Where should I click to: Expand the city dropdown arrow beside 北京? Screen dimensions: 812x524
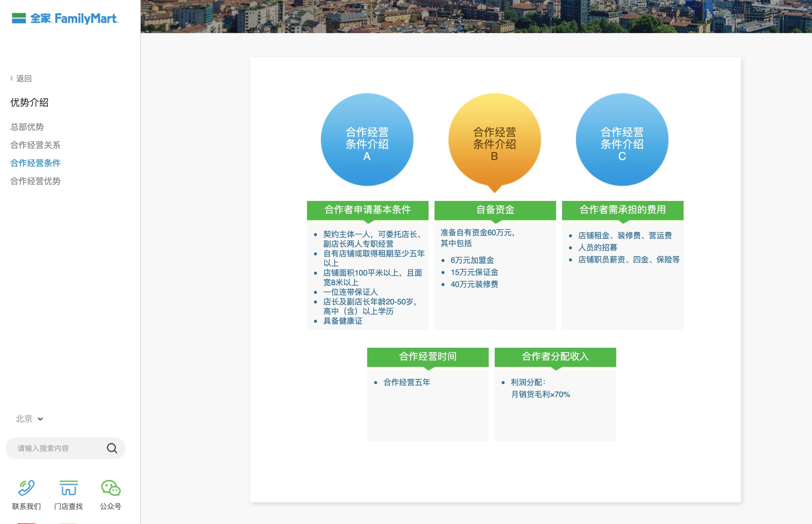click(40, 419)
